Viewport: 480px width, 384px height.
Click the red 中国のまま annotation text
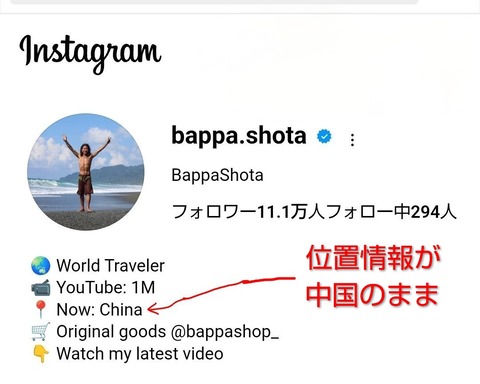pyautogui.click(x=372, y=295)
